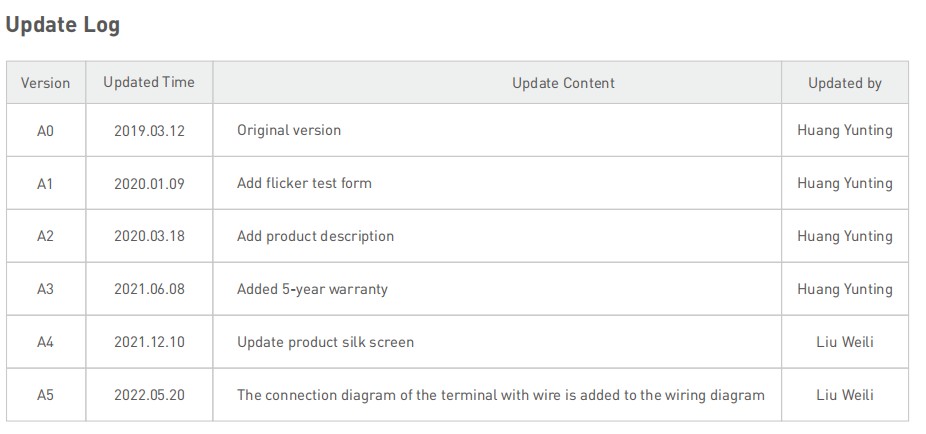
Task: Click version A3 cell
Action: [45, 289]
